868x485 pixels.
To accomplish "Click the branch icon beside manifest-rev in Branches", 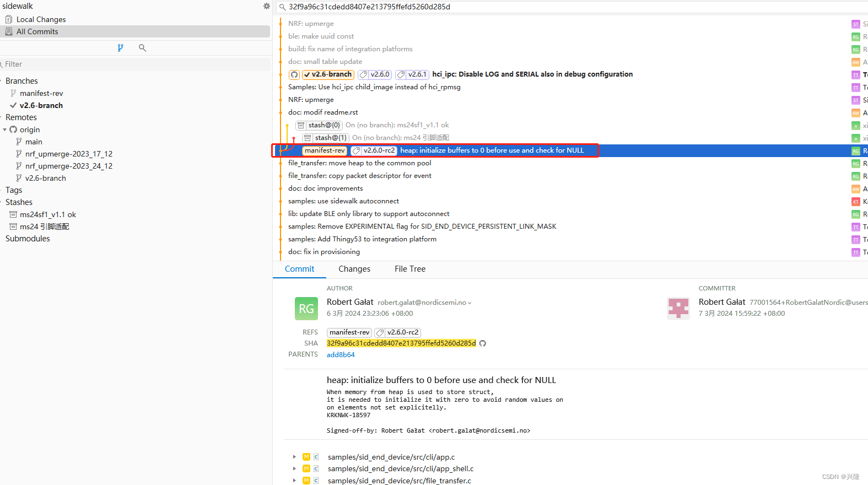I will 13,93.
